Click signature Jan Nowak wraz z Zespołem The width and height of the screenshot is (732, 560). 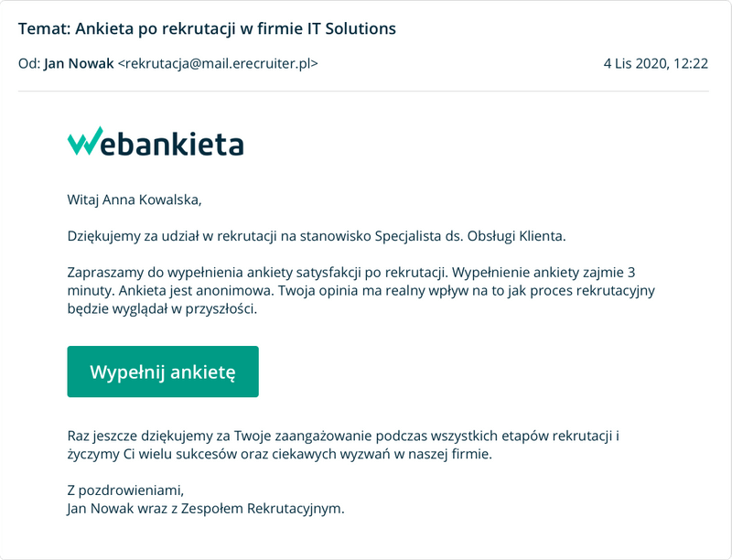click(206, 508)
